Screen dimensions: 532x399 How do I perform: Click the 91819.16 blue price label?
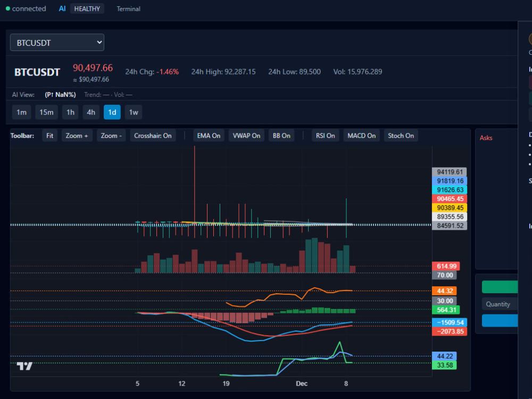click(450, 181)
